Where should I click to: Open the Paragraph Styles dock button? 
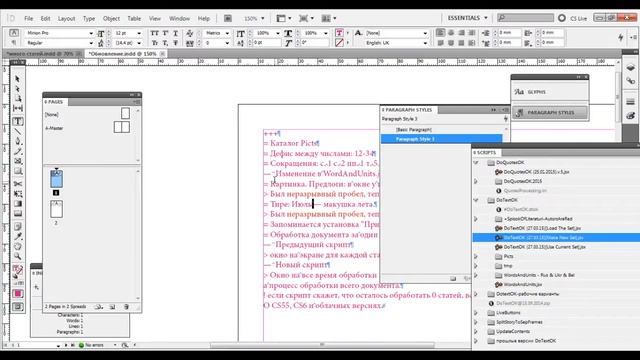550,112
